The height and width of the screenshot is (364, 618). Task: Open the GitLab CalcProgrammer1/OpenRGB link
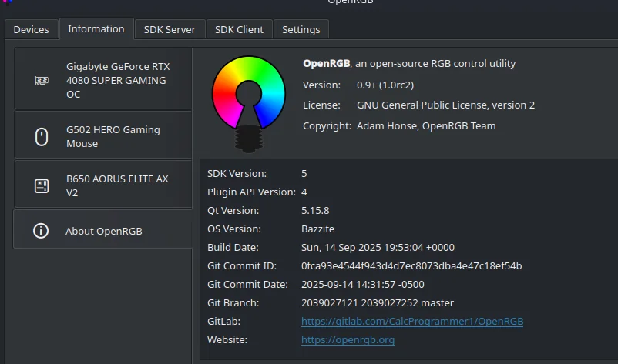click(x=412, y=322)
